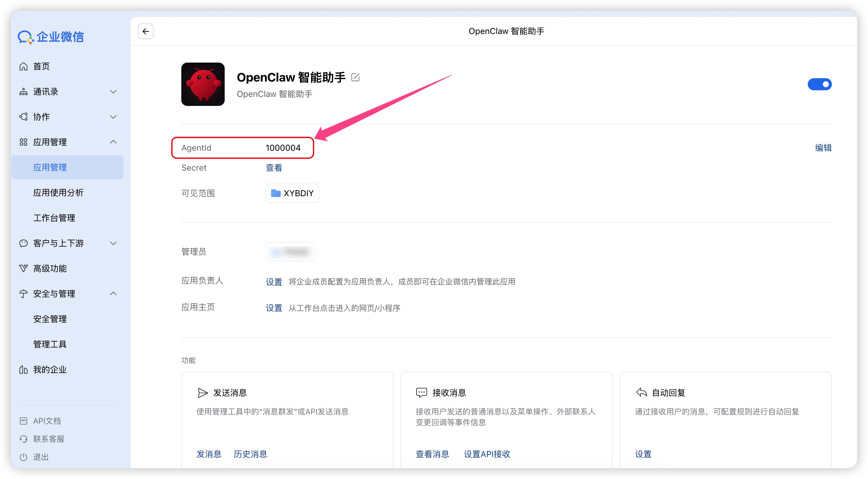
Task: Expand the 通讯录 section
Action: point(113,91)
